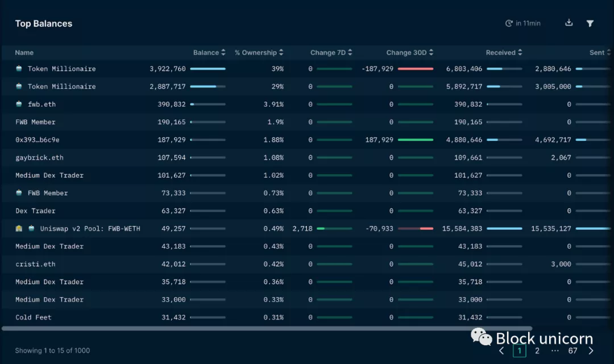This screenshot has width=614, height=364.
Task: Jump to page 67
Action: coord(572,351)
